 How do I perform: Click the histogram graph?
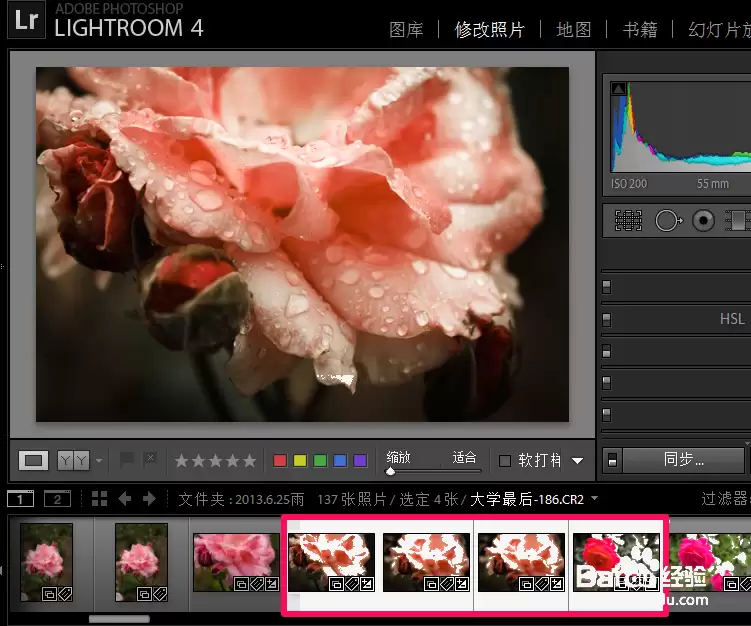(681, 127)
